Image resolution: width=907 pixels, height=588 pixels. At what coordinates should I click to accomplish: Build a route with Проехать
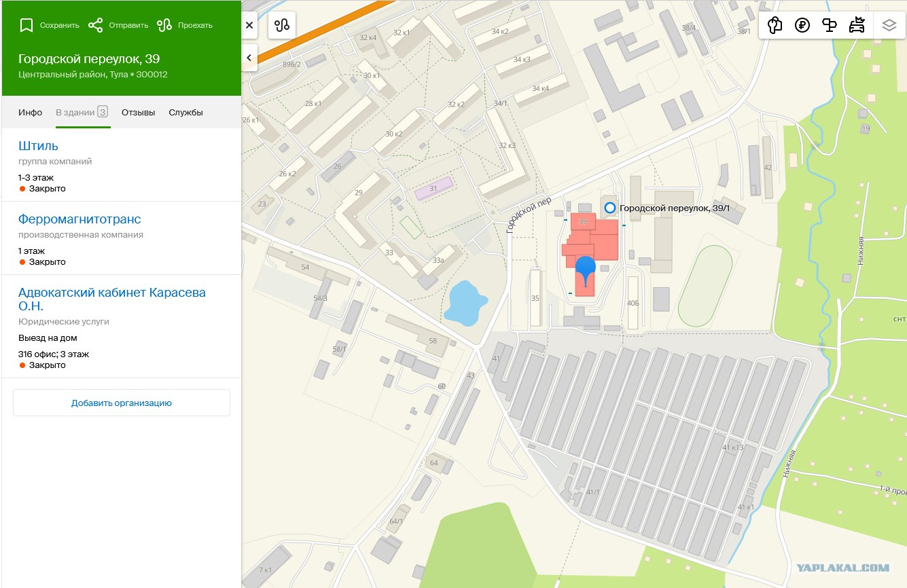(x=164, y=25)
